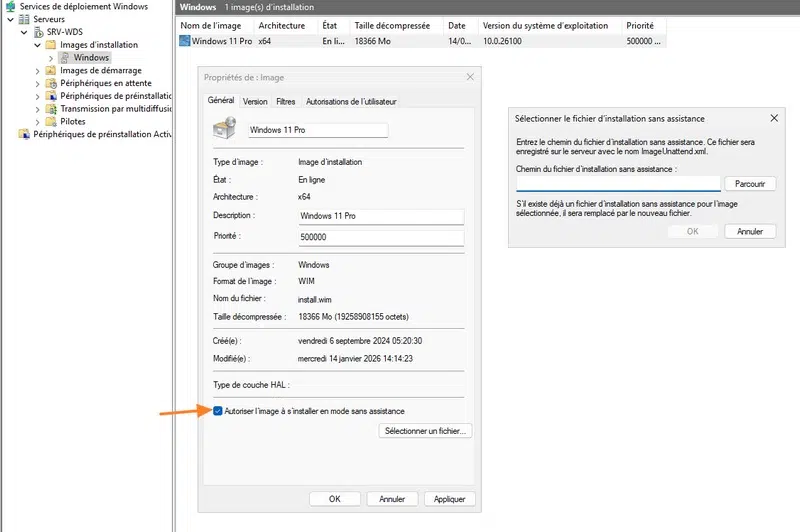The width and height of the screenshot is (800, 532).
Task: Click the Images d'installation folder icon
Action: tap(51, 45)
